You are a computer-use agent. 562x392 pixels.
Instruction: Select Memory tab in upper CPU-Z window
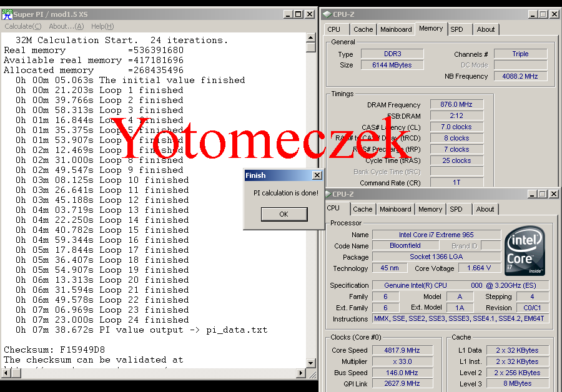[431, 28]
